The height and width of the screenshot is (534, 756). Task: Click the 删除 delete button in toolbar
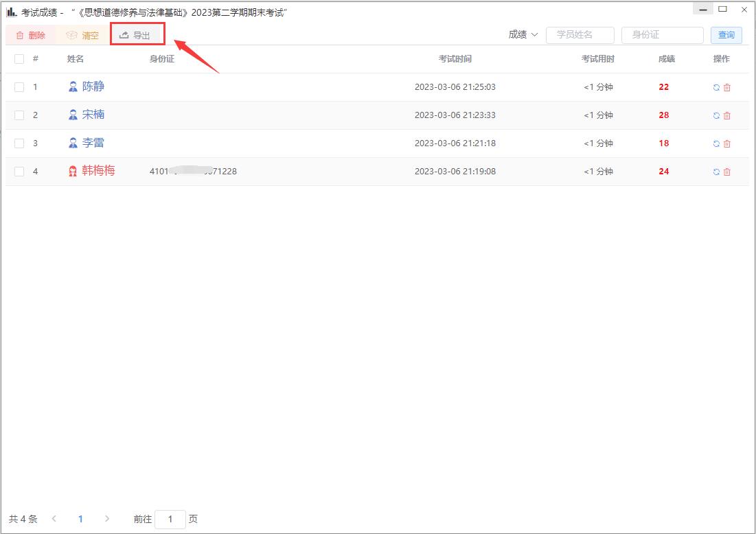click(x=31, y=35)
